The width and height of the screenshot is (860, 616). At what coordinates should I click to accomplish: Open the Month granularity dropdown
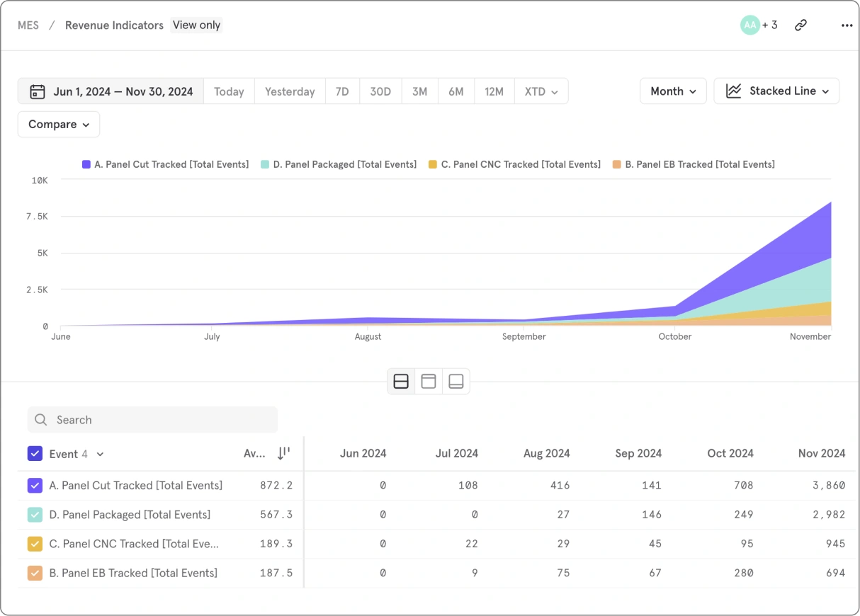click(x=673, y=91)
